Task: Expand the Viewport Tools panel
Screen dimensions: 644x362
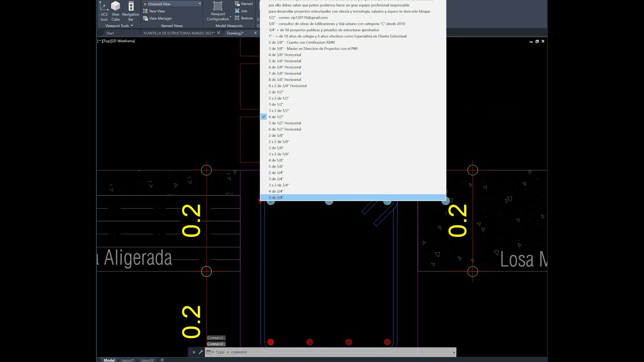Action: [x=119, y=26]
